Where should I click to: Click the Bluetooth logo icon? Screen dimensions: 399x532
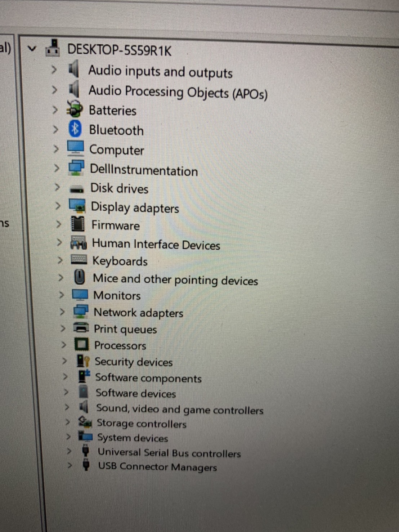(75, 129)
